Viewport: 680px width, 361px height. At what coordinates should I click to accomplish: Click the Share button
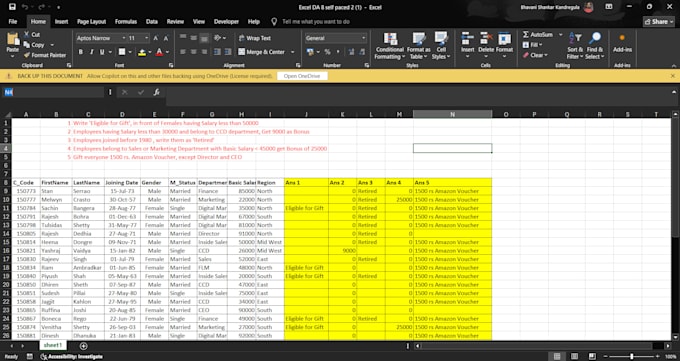[659, 21]
